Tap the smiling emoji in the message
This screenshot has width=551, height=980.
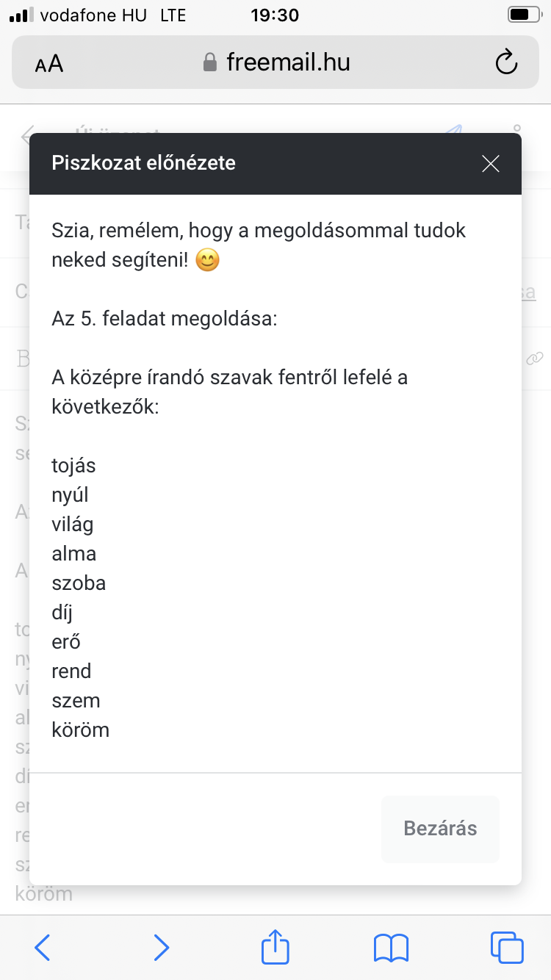(x=208, y=261)
